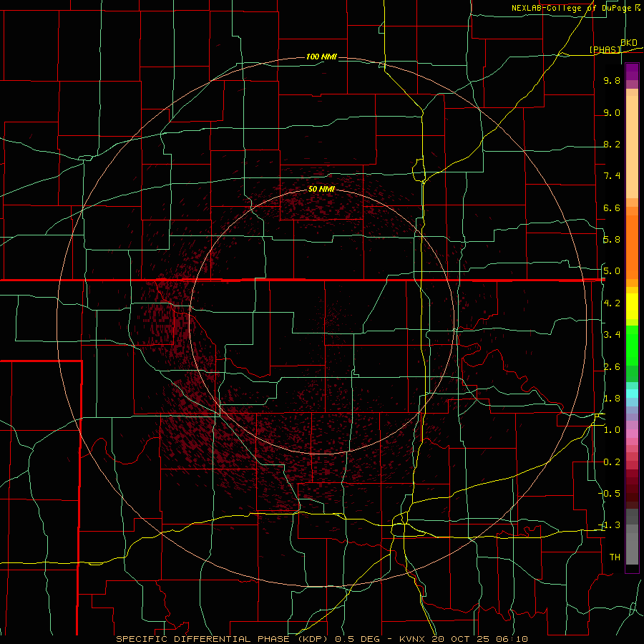Select the 9.8 value on the color scale
Viewport: 644px width, 644px height.
point(612,80)
